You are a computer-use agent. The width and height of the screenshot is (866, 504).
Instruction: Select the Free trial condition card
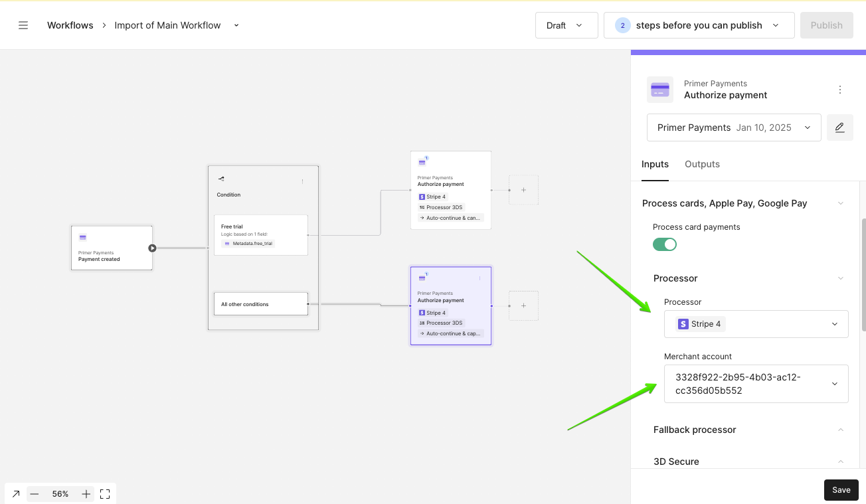click(261, 235)
